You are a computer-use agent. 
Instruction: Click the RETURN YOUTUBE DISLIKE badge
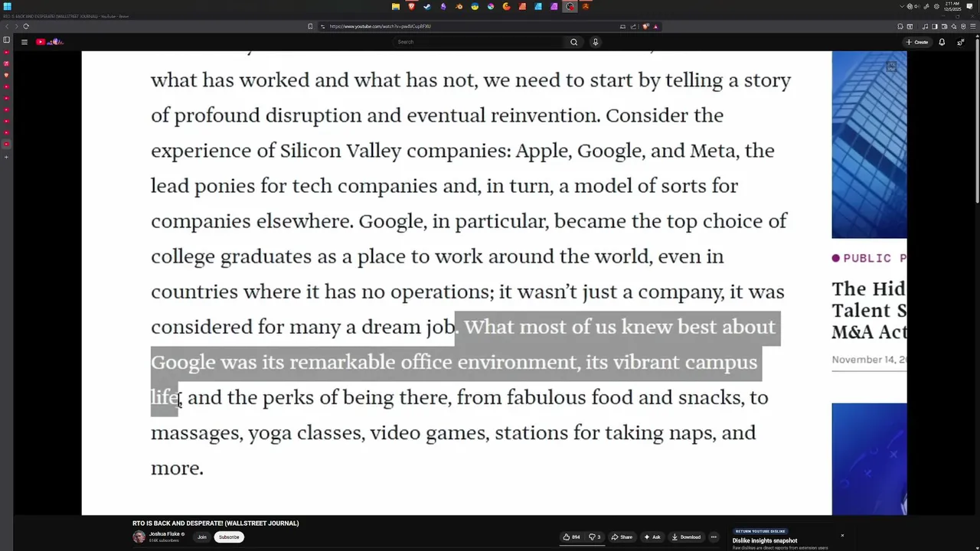(x=760, y=531)
